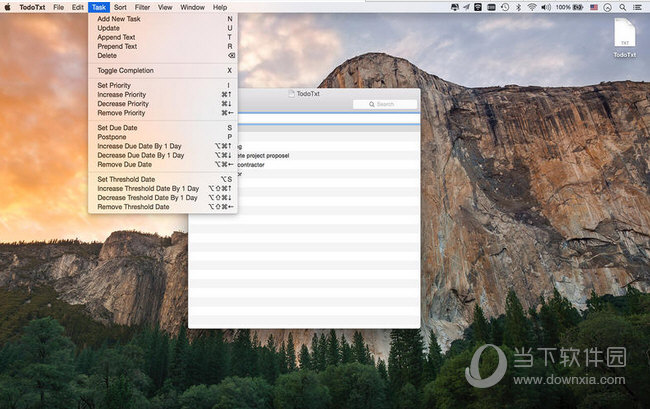Focus the new task entry field
650x409 pixels.
coord(329,119)
